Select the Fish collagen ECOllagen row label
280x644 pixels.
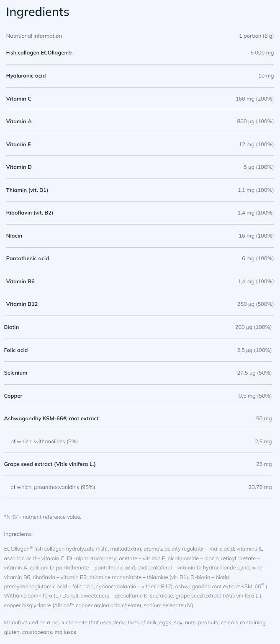point(39,53)
